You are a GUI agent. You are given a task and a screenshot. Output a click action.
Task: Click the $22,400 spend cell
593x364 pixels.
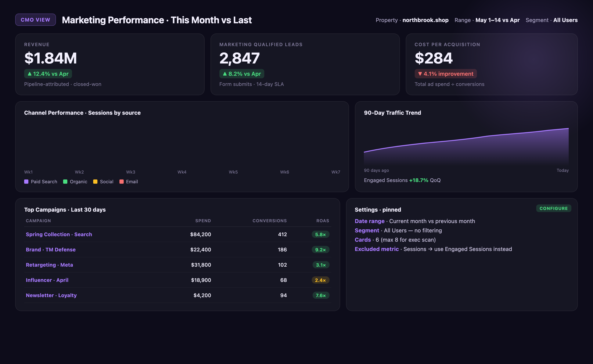(x=200, y=250)
